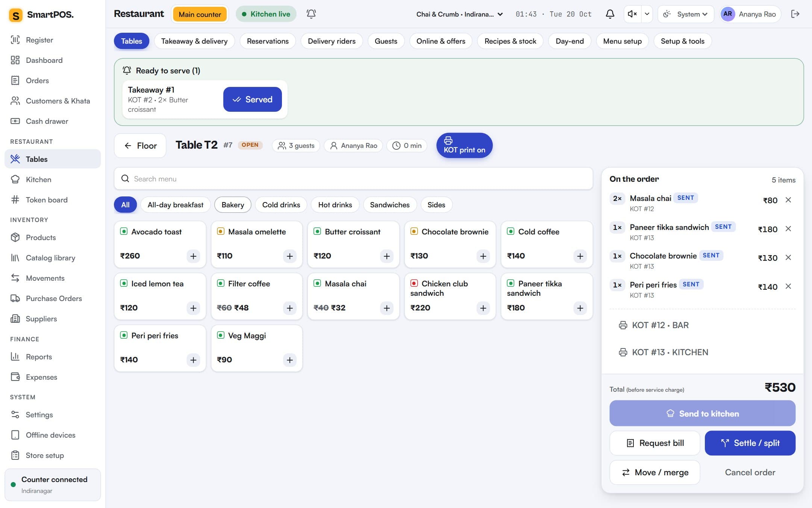Switch to the Reservations tab
The width and height of the screenshot is (812, 508).
point(268,41)
